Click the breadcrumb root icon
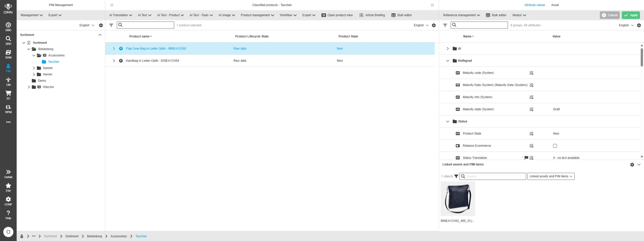This screenshot has width=644, height=241. click(x=22, y=236)
